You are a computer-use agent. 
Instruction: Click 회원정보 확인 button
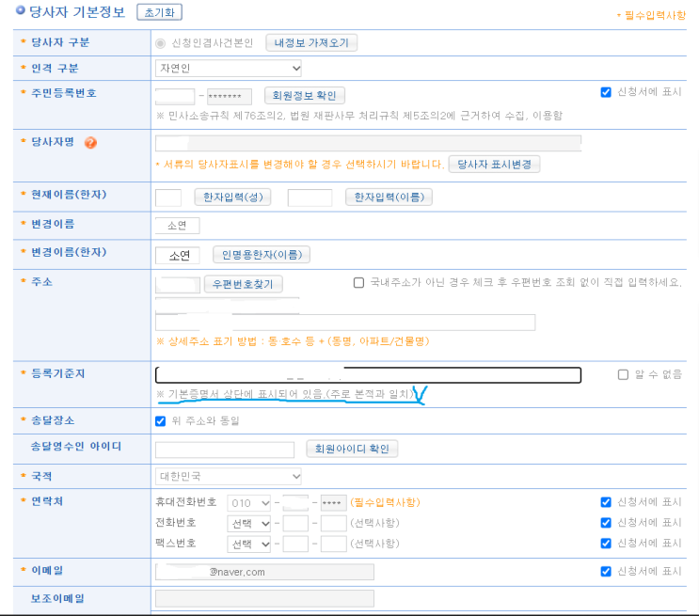304,95
